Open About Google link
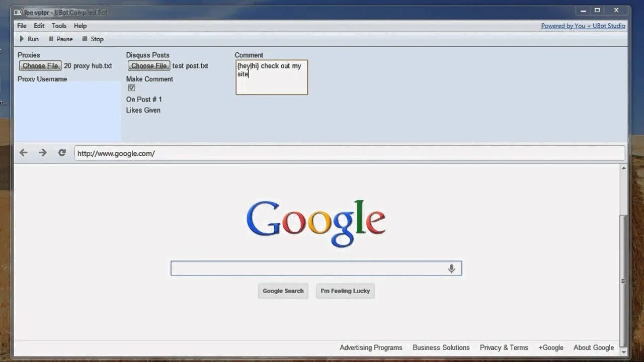Viewport: 644px width, 362px height. point(594,347)
